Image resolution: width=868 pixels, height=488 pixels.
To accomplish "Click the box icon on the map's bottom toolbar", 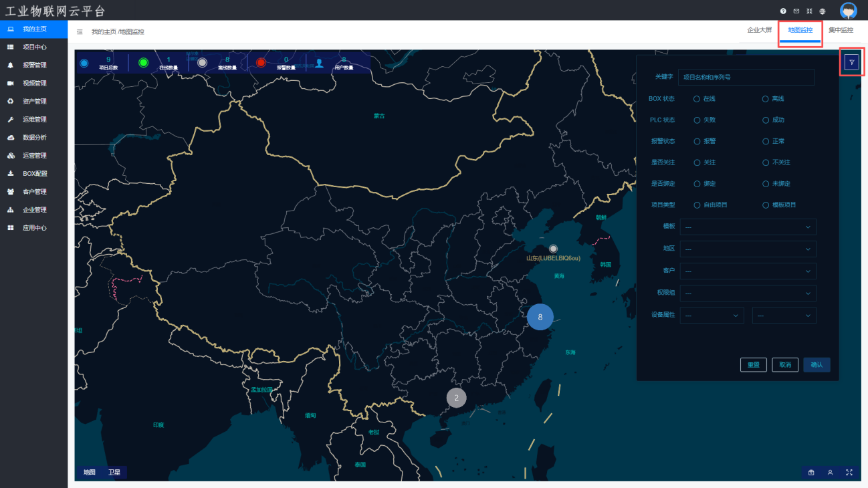I will 811,473.
